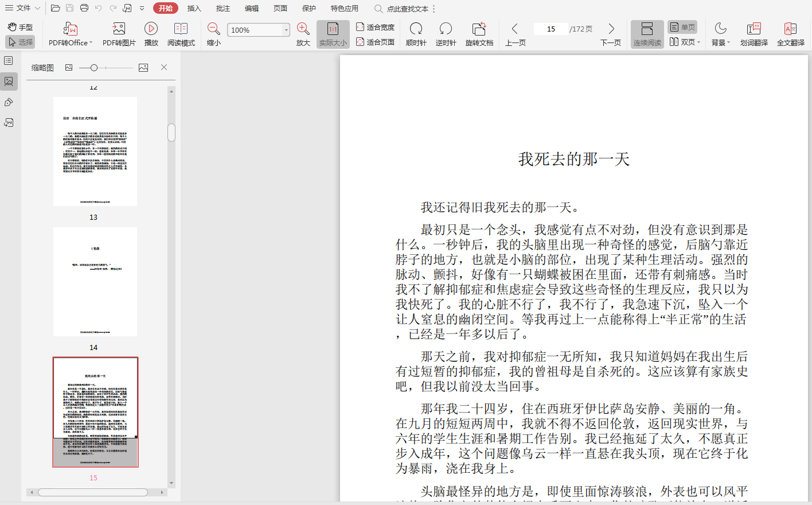Select the page 14 thumbnail
812x505 pixels.
point(95,282)
